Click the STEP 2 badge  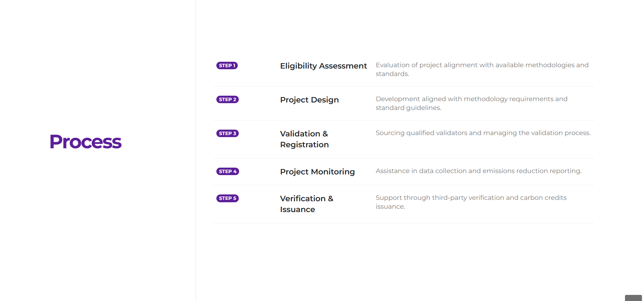227,99
